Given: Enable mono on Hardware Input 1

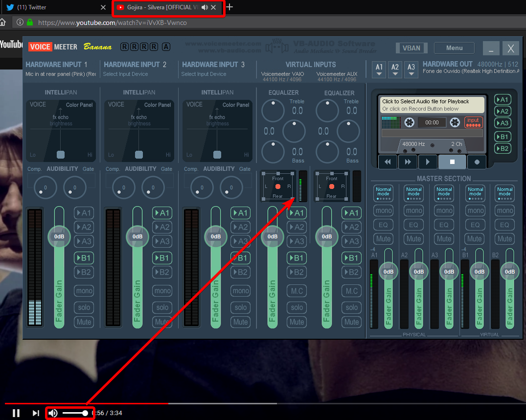Looking at the screenshot, I should click(x=84, y=291).
